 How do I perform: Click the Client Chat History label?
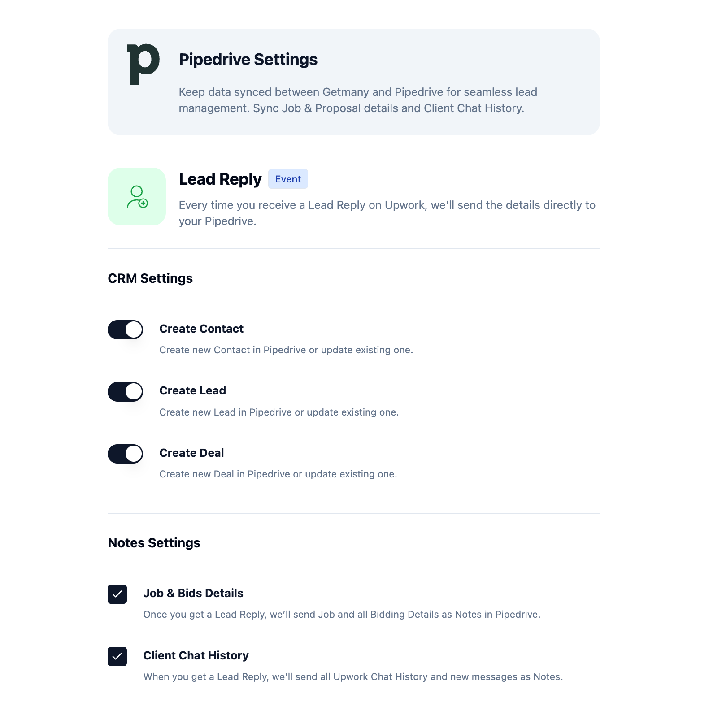196,655
